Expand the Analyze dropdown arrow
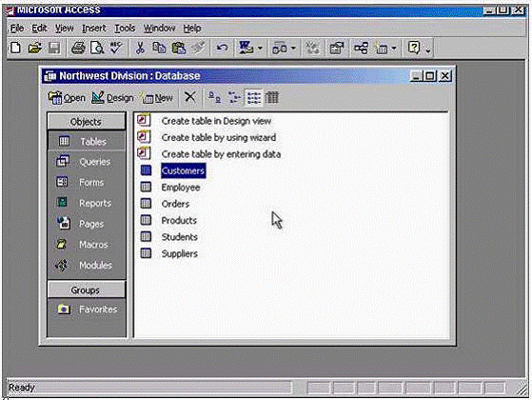Screen dimensions: 532x400 click(293, 49)
